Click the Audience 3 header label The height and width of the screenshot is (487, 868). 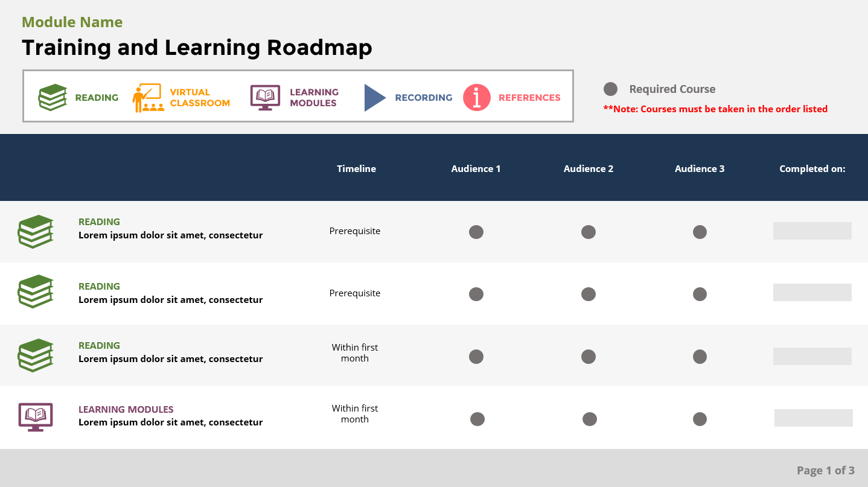click(700, 168)
